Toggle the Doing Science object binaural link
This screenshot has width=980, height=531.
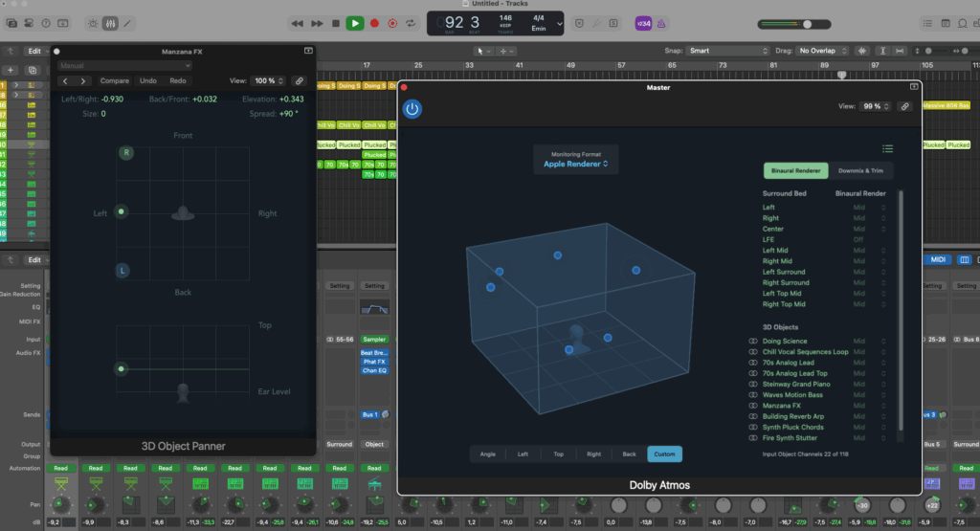[752, 341]
